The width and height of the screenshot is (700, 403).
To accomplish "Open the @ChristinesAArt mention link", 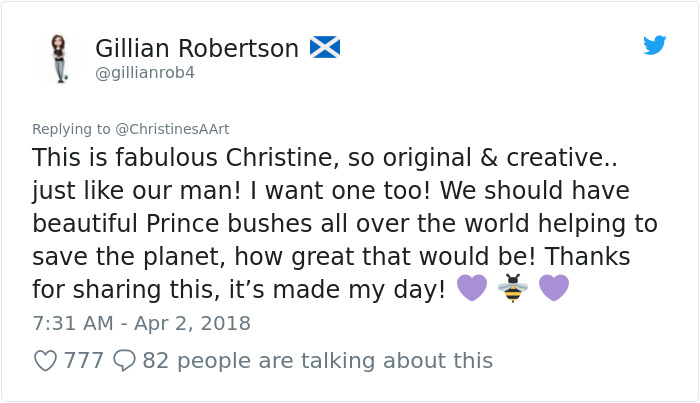I will coord(172,129).
